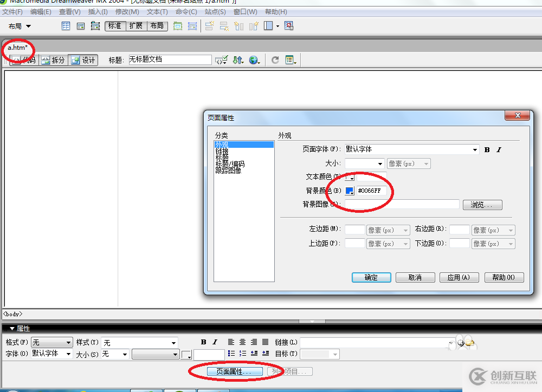Apply italic with the I icon
Image resolution: width=542 pixels, height=392 pixels.
tap(214, 342)
